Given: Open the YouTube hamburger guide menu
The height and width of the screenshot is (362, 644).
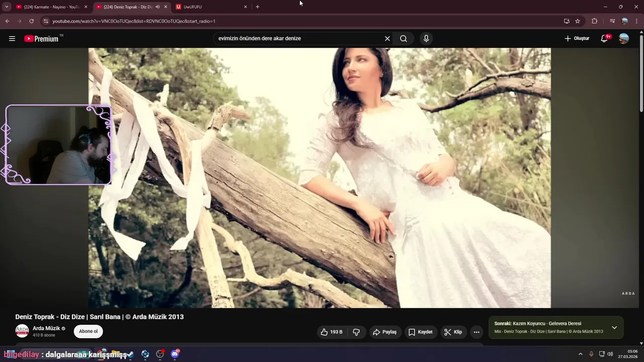Looking at the screenshot, I should (12, 39).
